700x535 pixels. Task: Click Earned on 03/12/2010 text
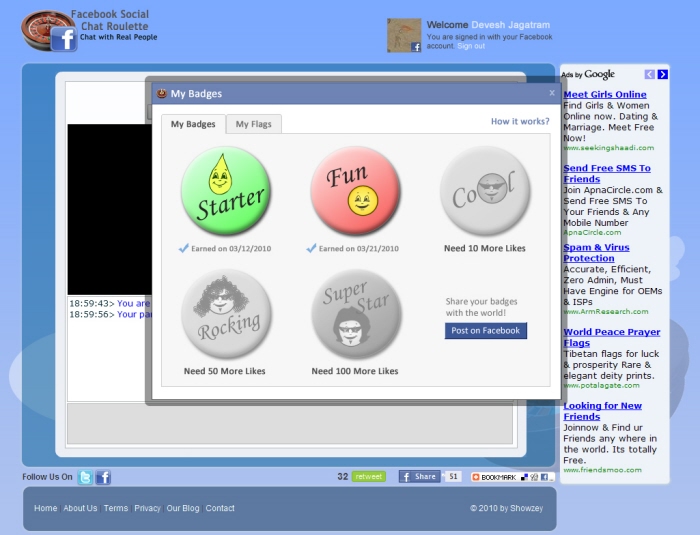(231, 249)
